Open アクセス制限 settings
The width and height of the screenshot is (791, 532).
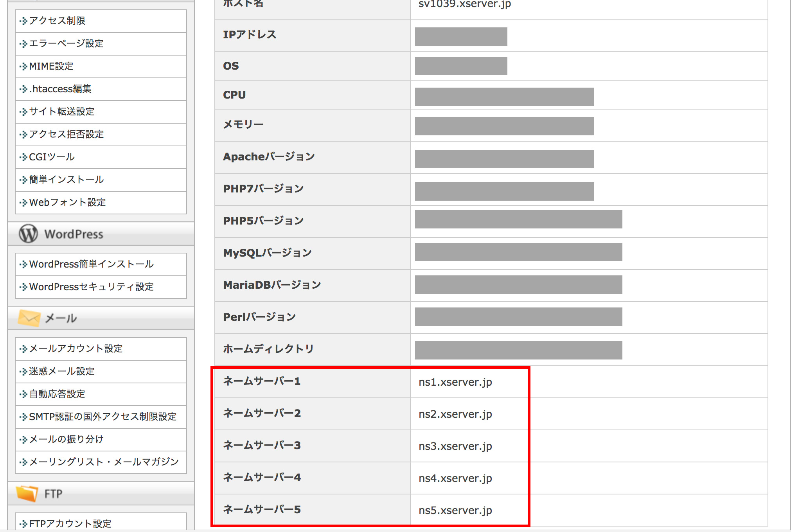tap(57, 21)
